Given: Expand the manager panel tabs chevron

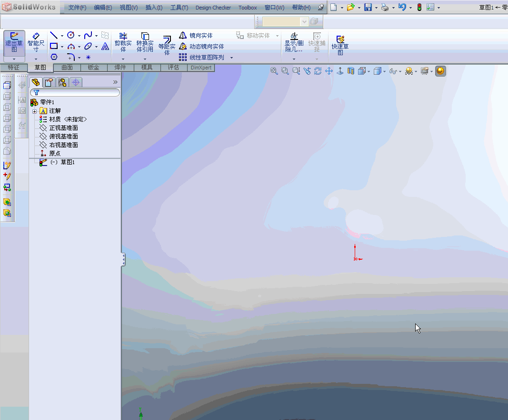Looking at the screenshot, I should (115, 82).
